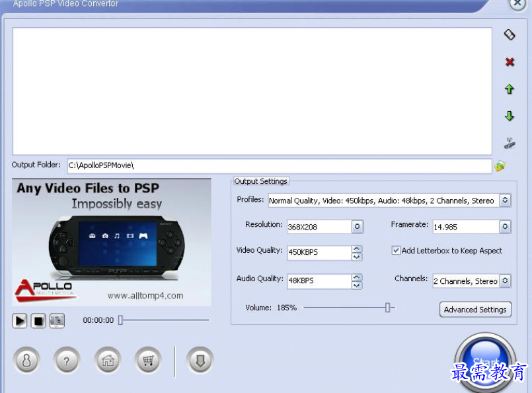Click the Volume slider handle

[387, 308]
